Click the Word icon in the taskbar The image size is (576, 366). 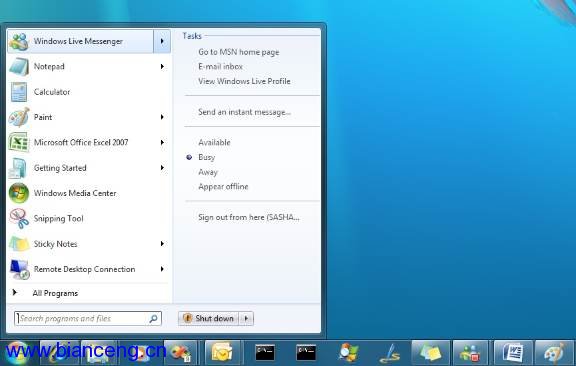click(x=513, y=353)
